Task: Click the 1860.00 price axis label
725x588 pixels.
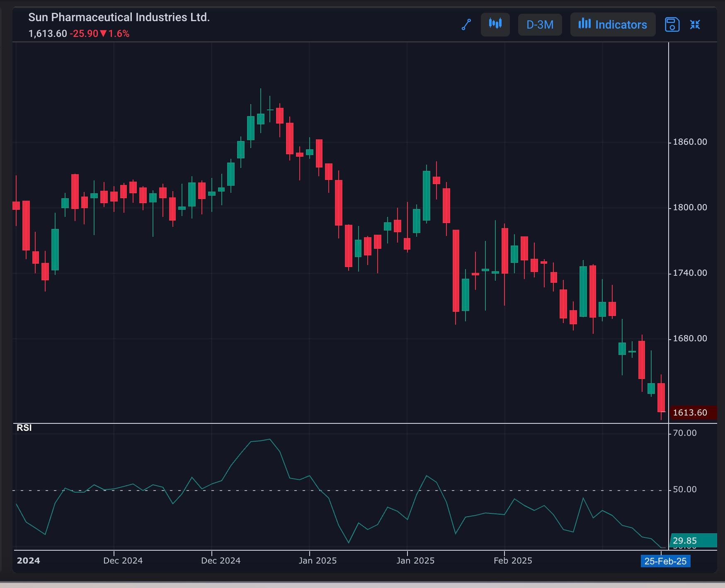Action: point(690,142)
